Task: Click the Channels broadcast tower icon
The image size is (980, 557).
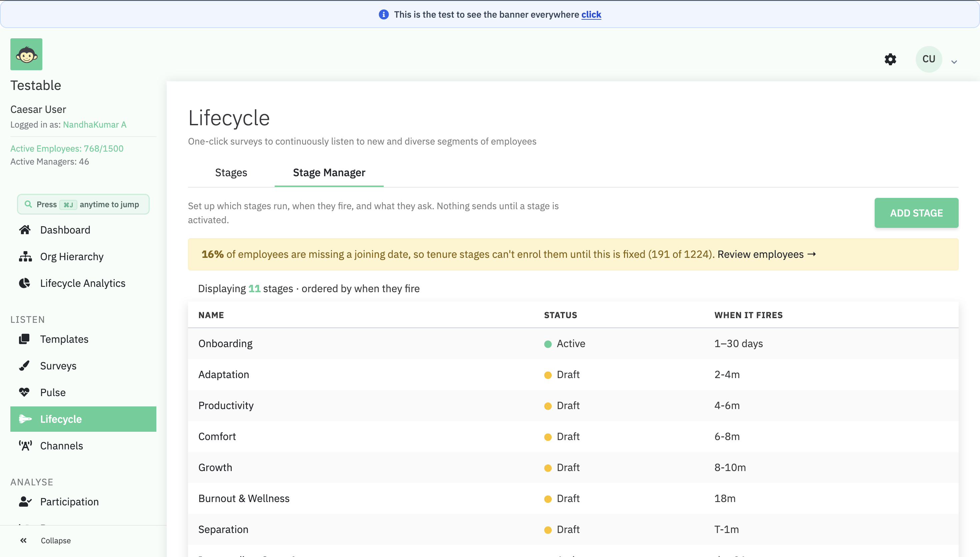Action: click(x=25, y=446)
